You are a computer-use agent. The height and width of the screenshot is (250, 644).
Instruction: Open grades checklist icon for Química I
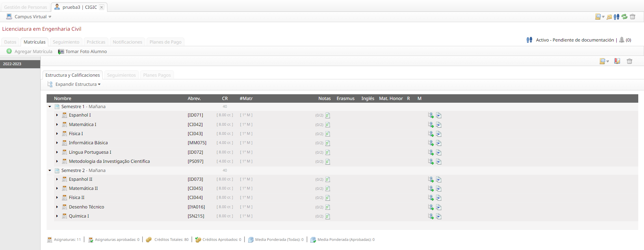[328, 216]
